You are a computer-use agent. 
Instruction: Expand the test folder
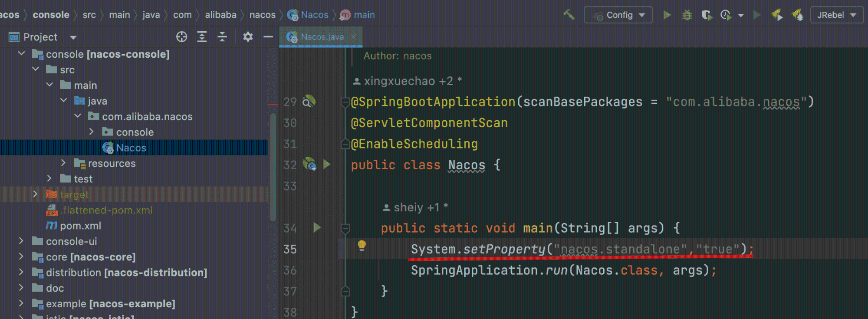49,178
